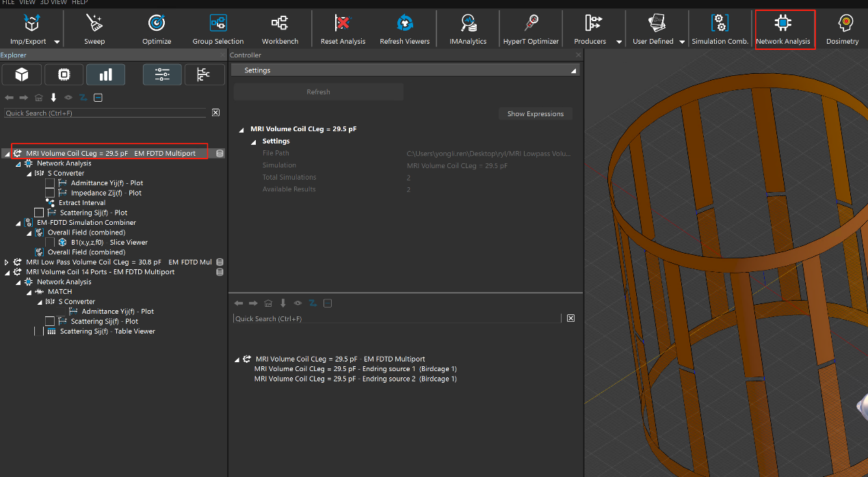868x477 pixels.
Task: Open the VIEW menu
Action: coord(27,3)
